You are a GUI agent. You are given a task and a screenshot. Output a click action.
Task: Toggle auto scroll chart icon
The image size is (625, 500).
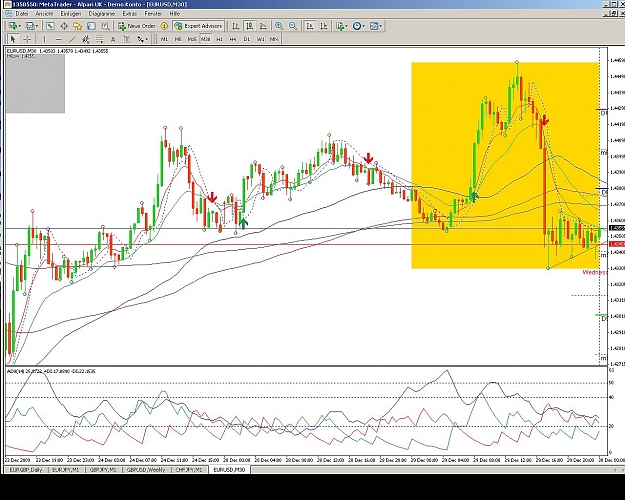[x=310, y=26]
